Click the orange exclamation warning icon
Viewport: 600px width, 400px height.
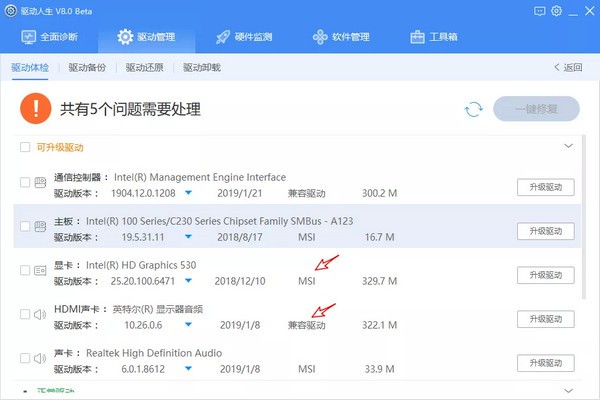[38, 108]
